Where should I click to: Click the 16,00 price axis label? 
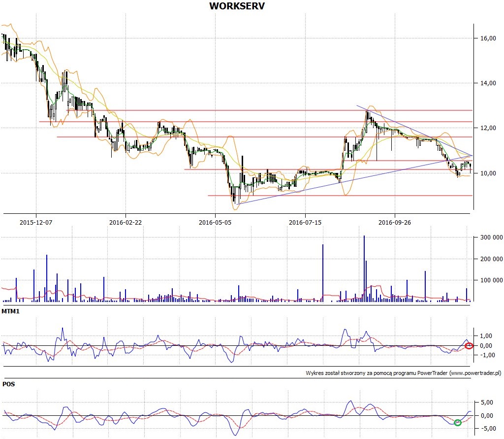click(488, 38)
